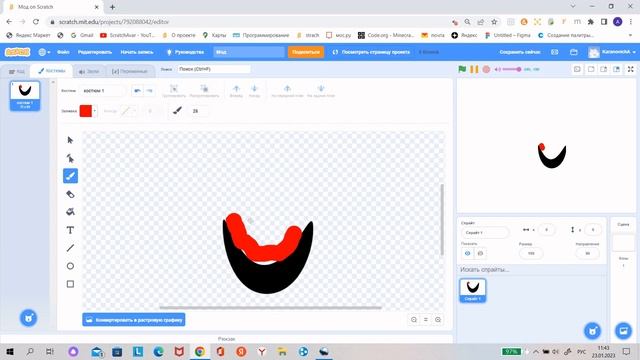Viewport: 640px width, 360px height.
Task: Open Руководства tutorials
Action: pos(185,52)
